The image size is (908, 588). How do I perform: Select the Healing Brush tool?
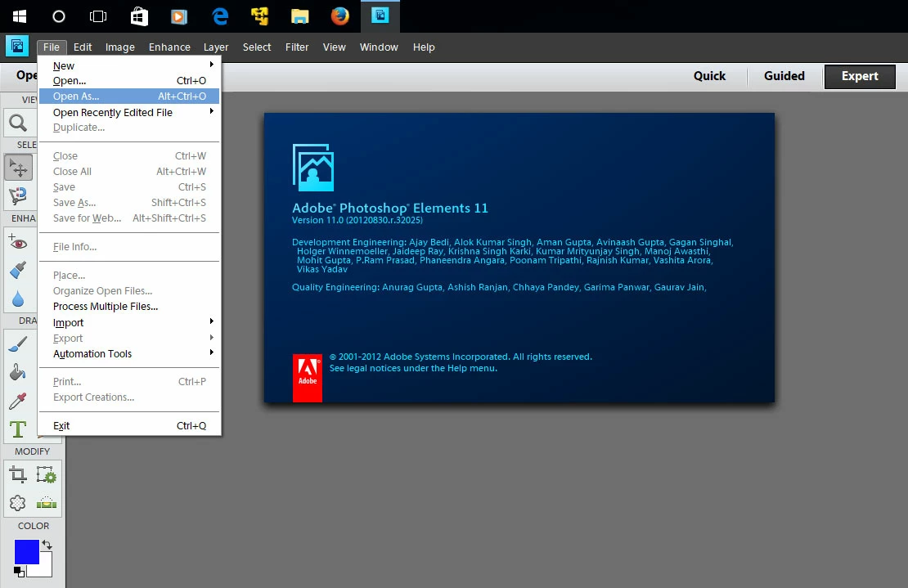point(18,270)
